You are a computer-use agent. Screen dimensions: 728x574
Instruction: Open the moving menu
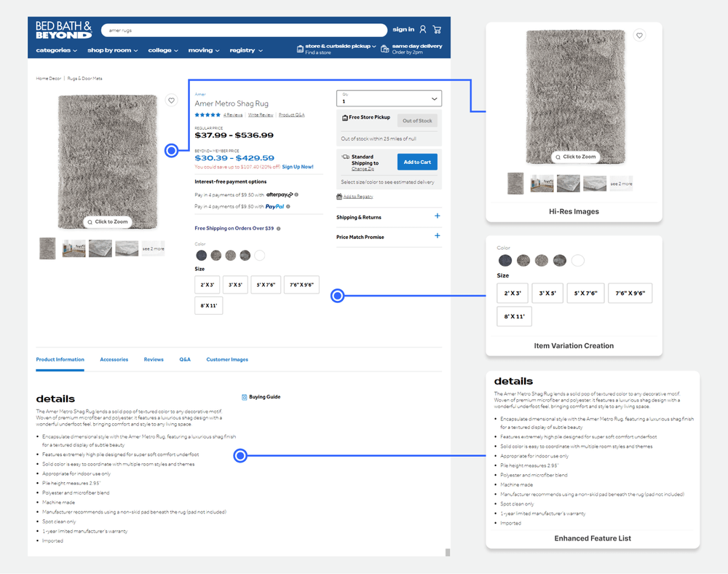click(204, 50)
